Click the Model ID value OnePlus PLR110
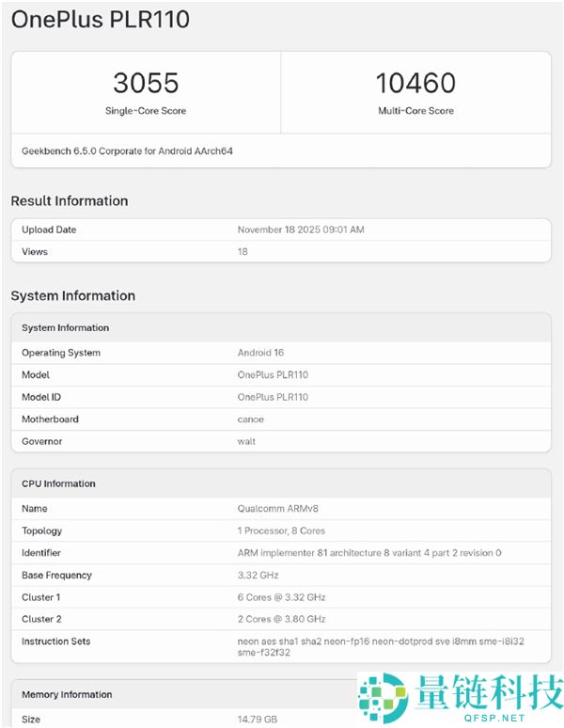 click(273, 397)
